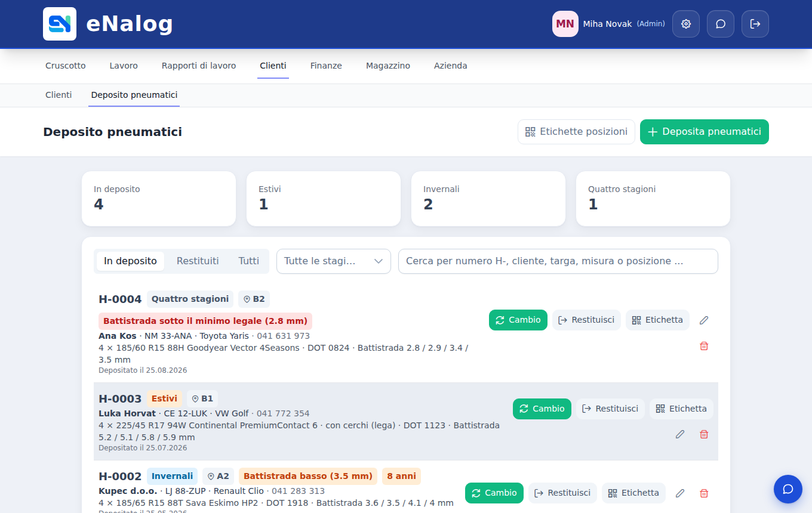Select Deposito pneumatici sub-tab
Image resolution: width=812 pixels, height=513 pixels.
[134, 95]
